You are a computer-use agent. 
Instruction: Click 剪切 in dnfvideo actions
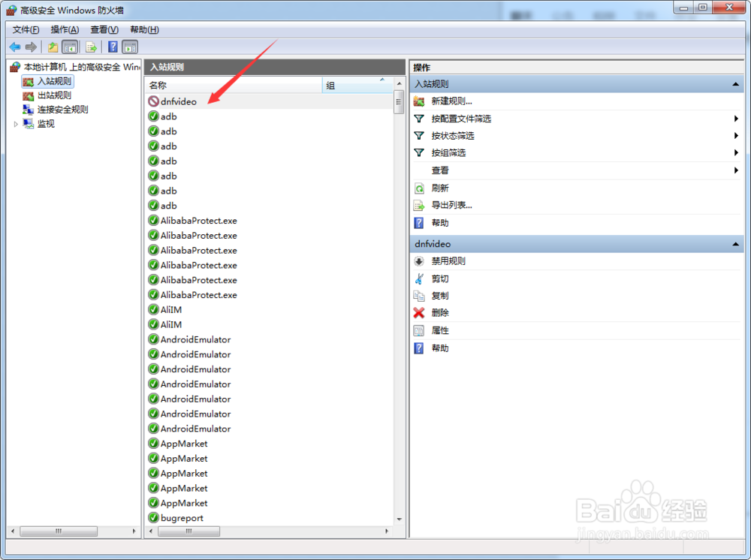(x=439, y=278)
